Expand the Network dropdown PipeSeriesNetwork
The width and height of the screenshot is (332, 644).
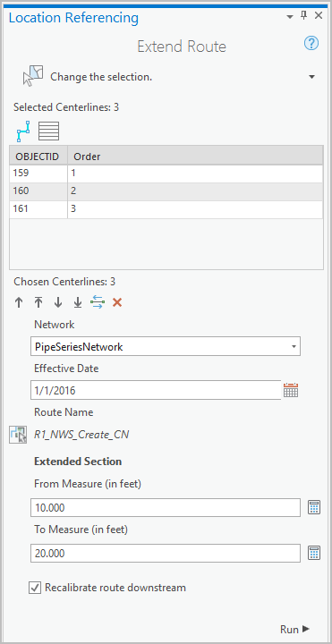166,347
